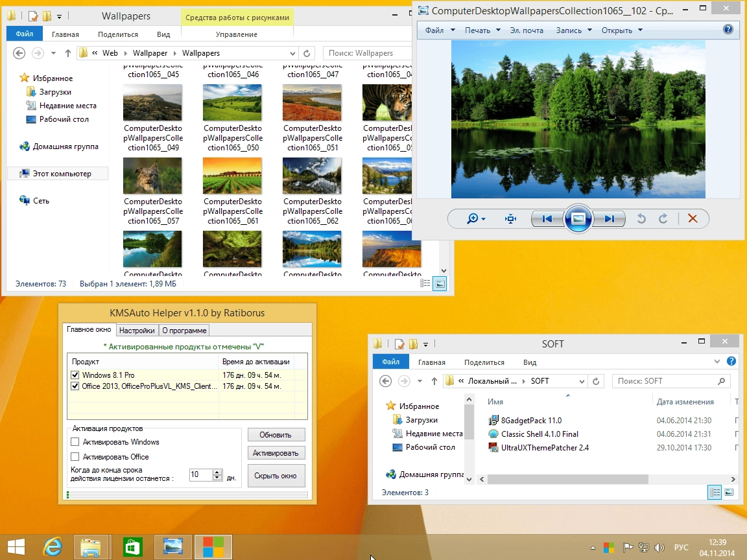Delete image with red X icon

click(x=693, y=218)
